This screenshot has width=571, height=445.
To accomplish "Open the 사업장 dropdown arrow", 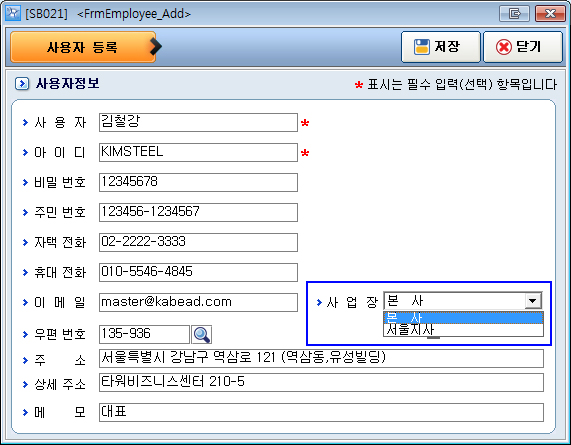I will coord(533,301).
